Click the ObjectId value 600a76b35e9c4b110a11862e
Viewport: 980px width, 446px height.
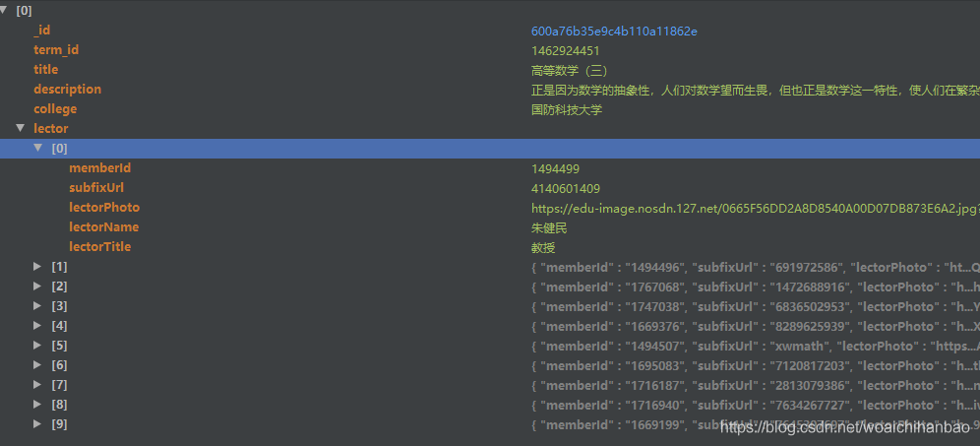(x=614, y=32)
